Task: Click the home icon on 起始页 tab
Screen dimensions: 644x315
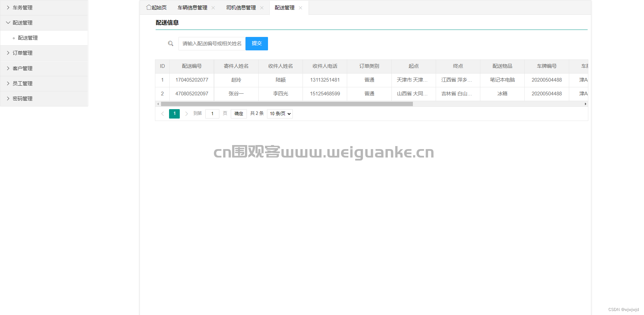Action: coord(149,7)
